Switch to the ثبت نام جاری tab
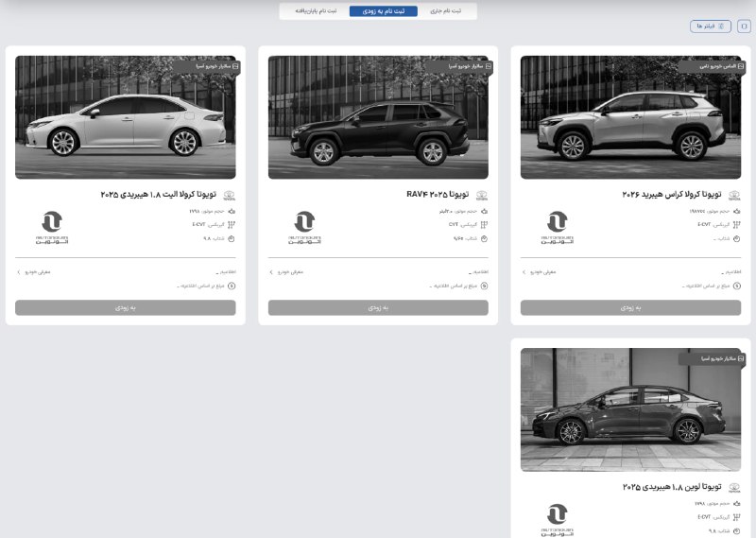 445,10
